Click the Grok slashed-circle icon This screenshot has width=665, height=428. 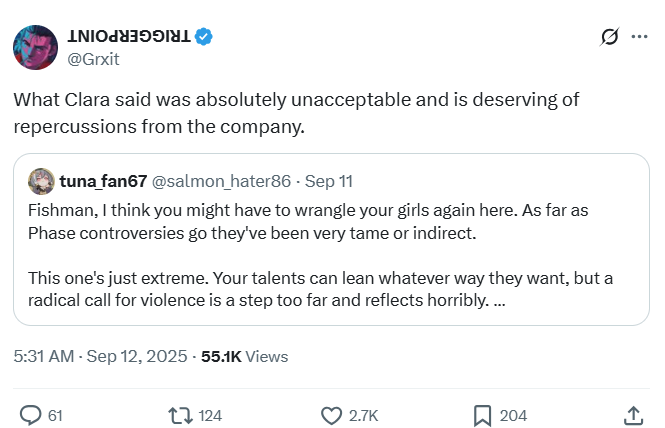point(607,38)
